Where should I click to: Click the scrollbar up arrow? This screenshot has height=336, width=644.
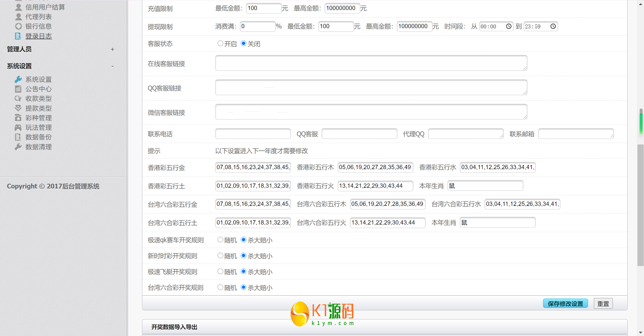(x=641, y=4)
